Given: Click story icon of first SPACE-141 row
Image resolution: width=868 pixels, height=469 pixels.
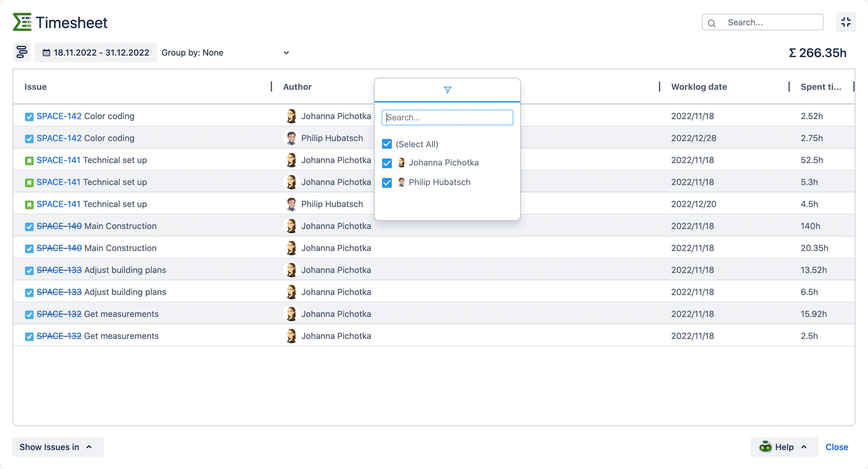Looking at the screenshot, I should pyautogui.click(x=29, y=161).
